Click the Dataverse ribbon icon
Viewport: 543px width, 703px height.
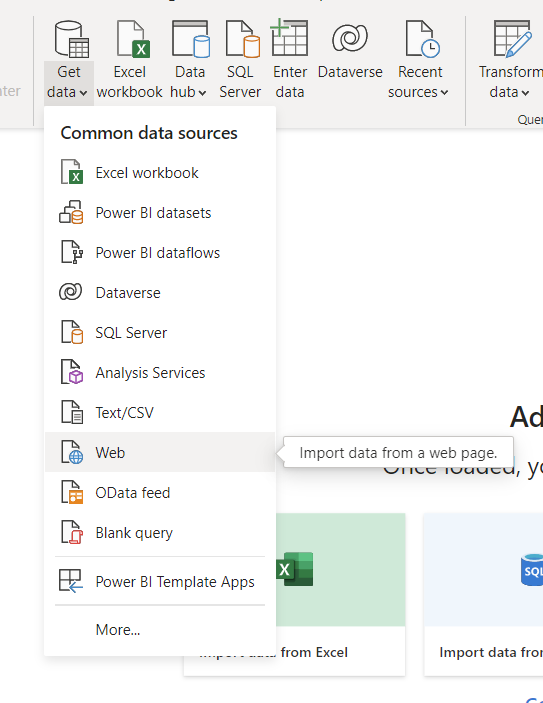coord(350,38)
